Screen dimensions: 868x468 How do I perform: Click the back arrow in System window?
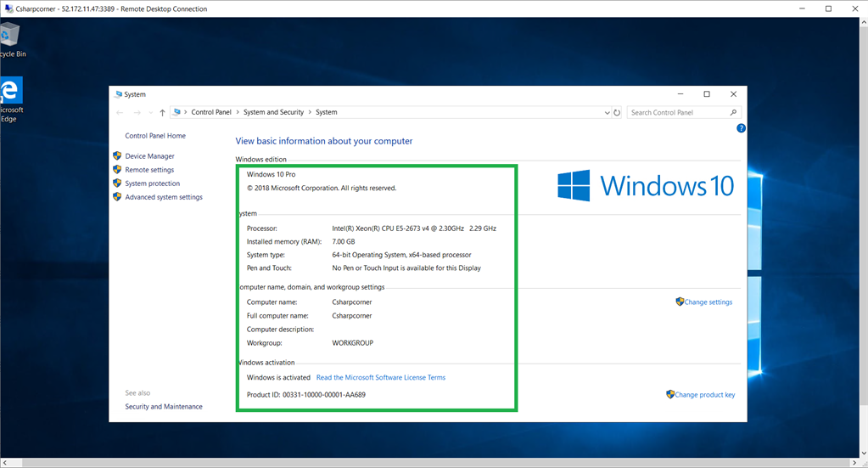tap(120, 112)
